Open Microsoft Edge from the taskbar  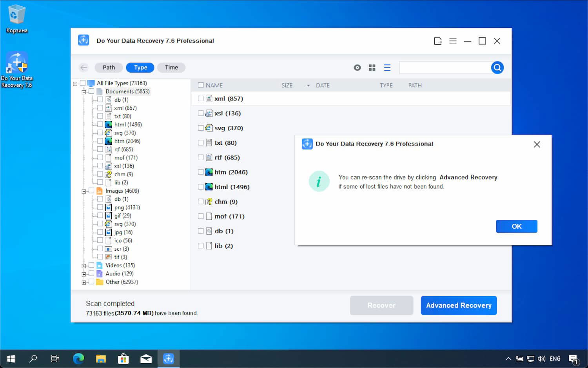click(x=78, y=359)
